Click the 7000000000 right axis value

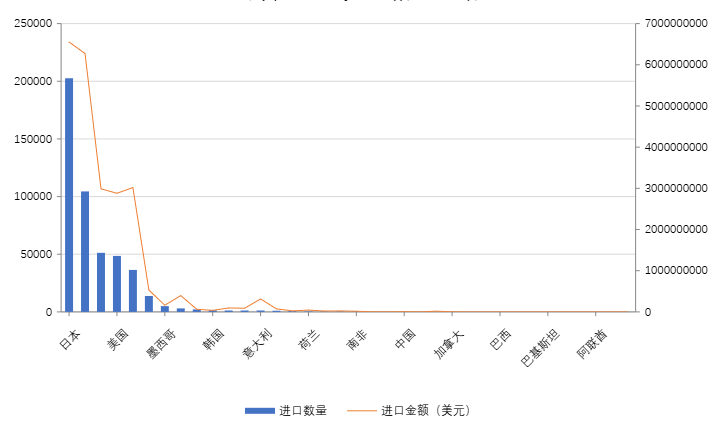[674, 23]
